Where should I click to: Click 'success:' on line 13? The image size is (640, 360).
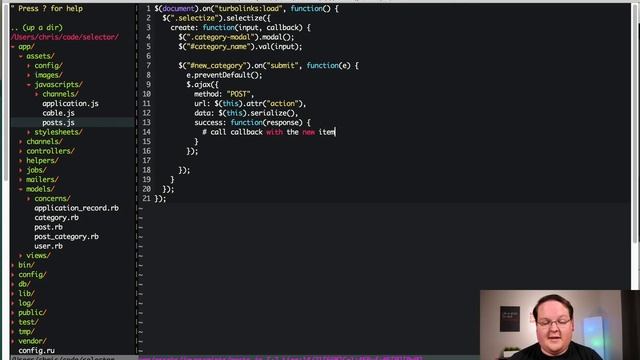(210, 122)
